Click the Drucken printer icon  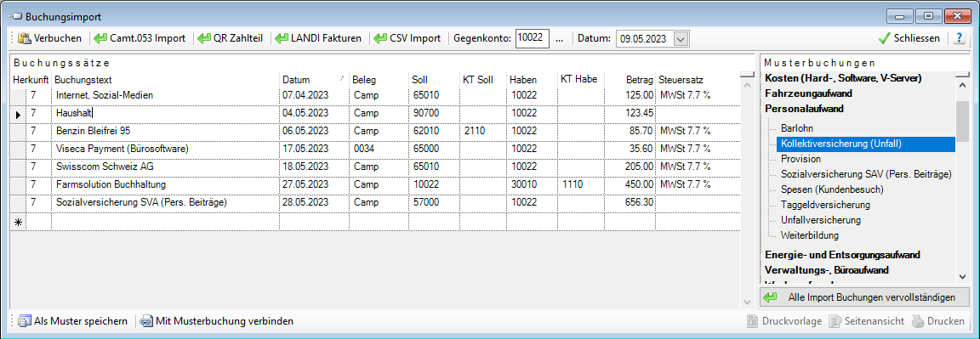(918, 321)
